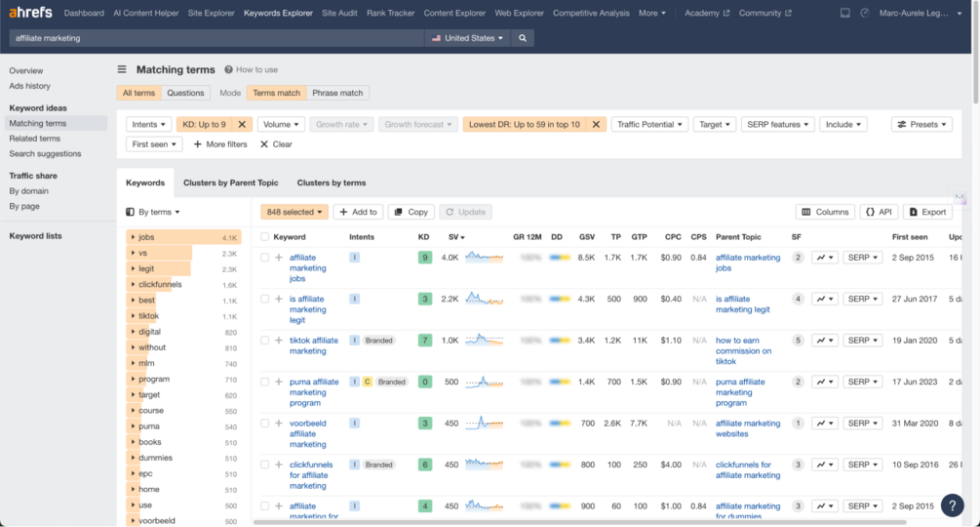Click More filters
The height and width of the screenshot is (527, 980).
(x=220, y=144)
